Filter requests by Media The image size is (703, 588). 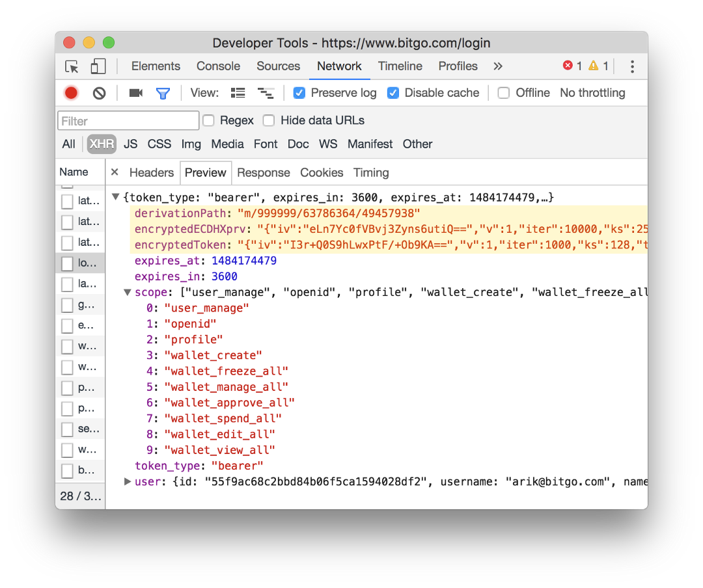[227, 144]
